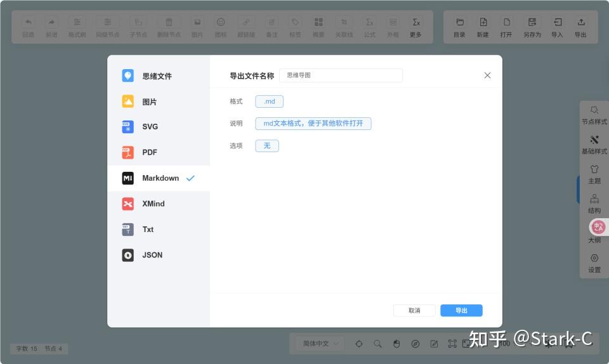This screenshot has height=364, width=609.
Task: Open the 简体中文 language dropdown
Action: coord(320,344)
